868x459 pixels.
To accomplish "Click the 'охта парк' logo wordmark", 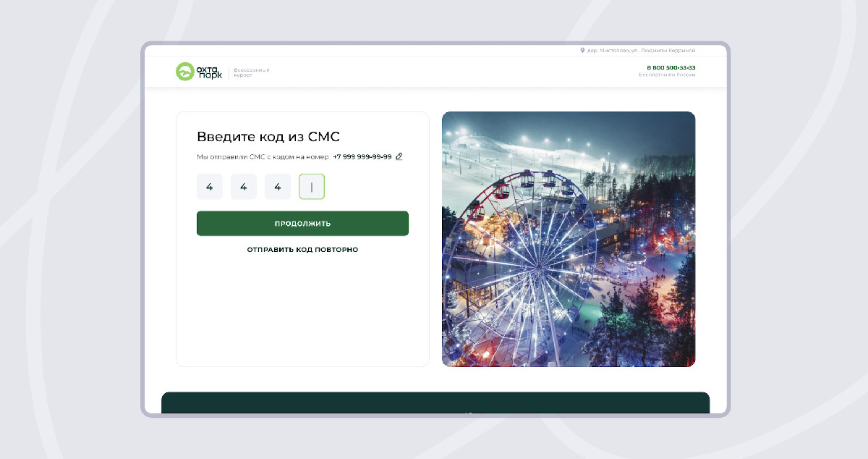I will click(210, 72).
